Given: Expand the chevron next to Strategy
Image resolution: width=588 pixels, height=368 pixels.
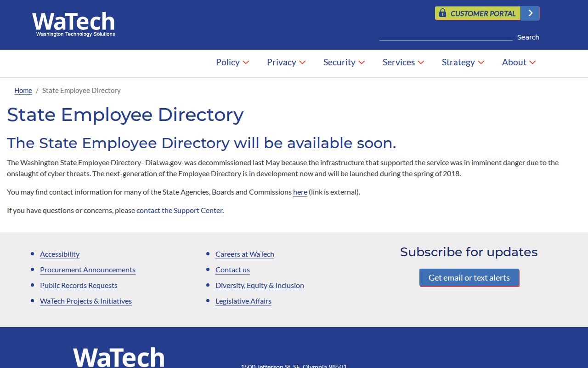Looking at the screenshot, I should point(481,62).
